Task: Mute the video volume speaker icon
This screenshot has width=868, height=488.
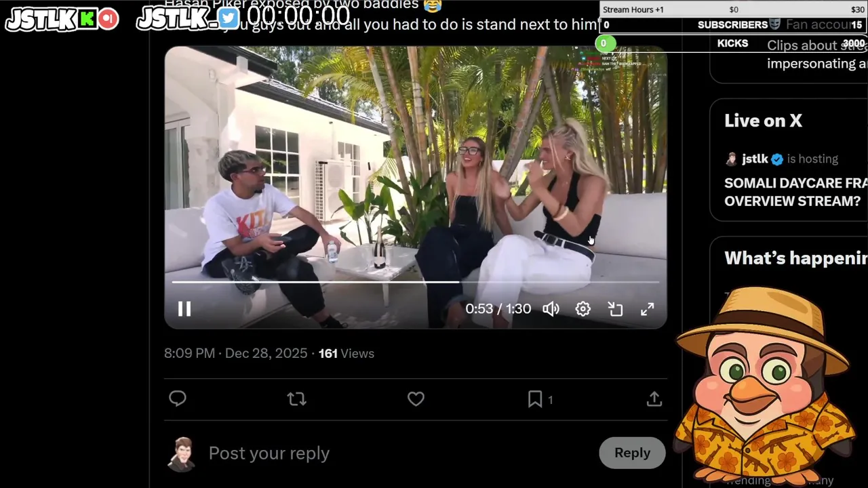Action: coord(551,309)
